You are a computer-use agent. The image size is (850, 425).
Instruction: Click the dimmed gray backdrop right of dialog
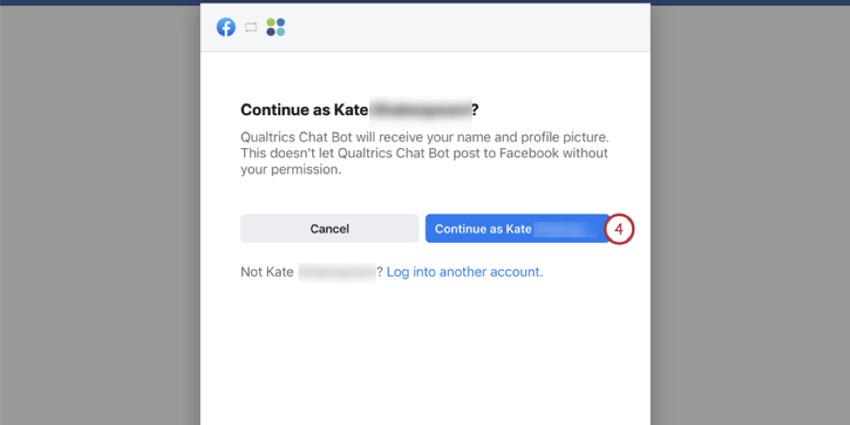(750, 217)
